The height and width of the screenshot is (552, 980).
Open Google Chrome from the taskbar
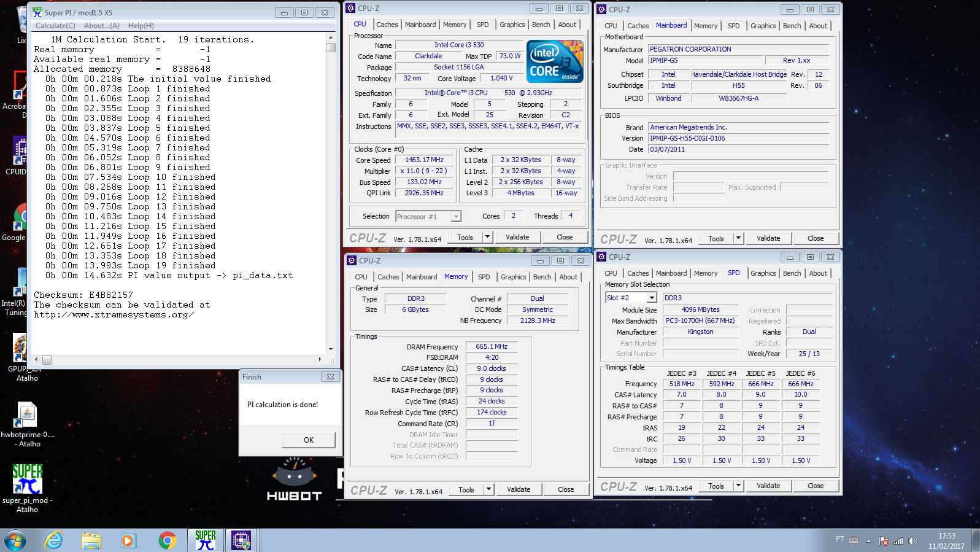coord(167,540)
